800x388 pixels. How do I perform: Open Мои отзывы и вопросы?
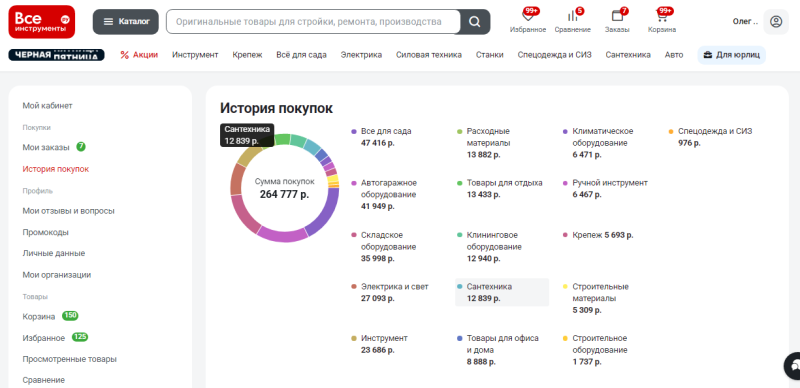click(68, 211)
